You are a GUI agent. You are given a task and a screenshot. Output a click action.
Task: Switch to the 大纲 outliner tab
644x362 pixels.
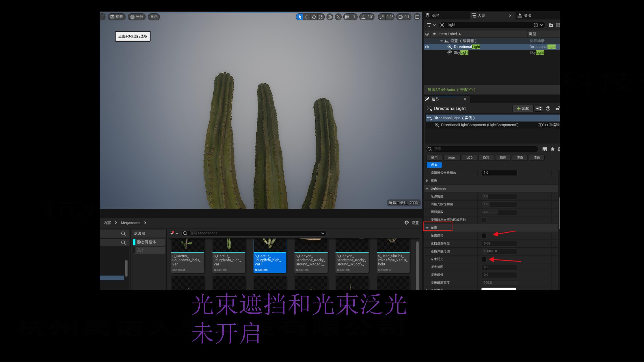click(x=478, y=16)
